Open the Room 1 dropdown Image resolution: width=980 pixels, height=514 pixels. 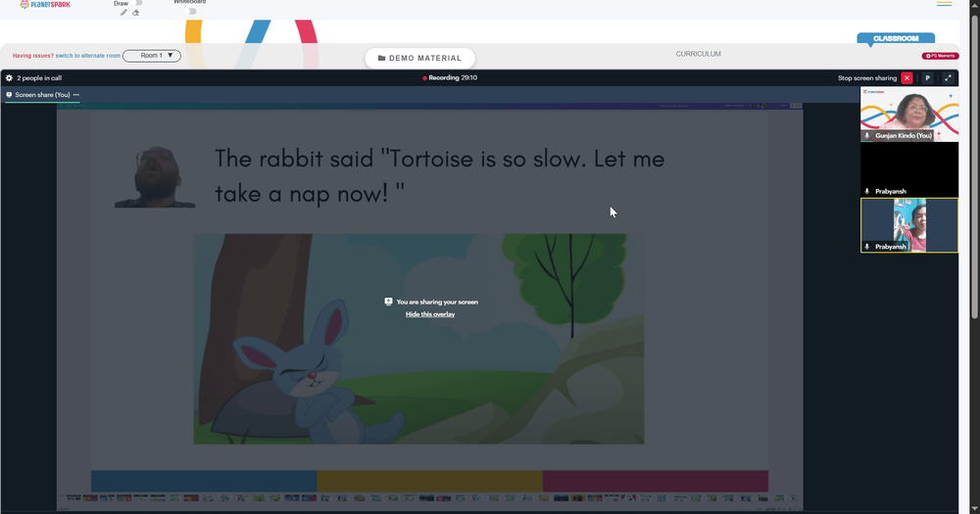[x=152, y=56]
